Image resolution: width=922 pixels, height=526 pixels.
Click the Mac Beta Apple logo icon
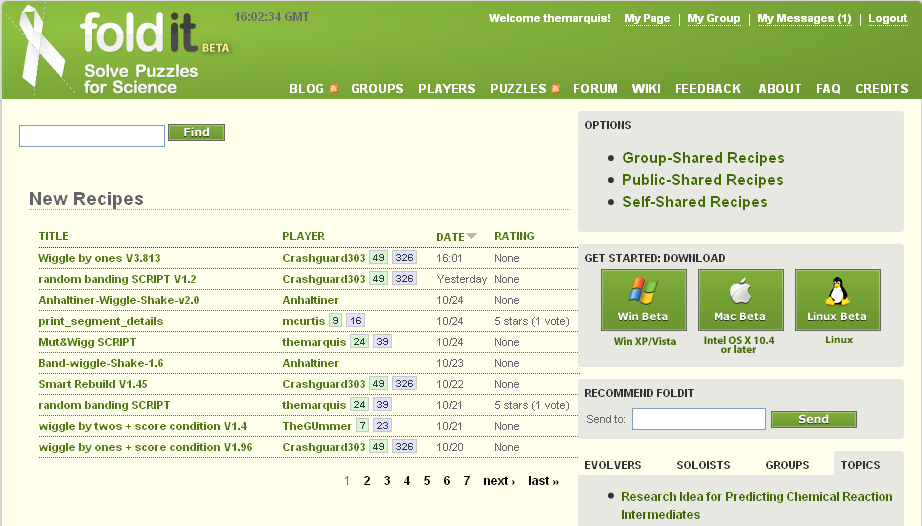click(x=740, y=291)
